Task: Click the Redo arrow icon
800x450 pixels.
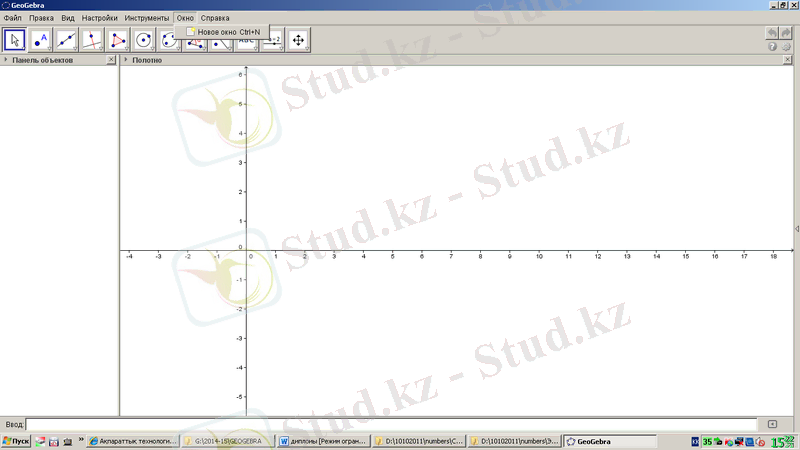Action: 786,33
